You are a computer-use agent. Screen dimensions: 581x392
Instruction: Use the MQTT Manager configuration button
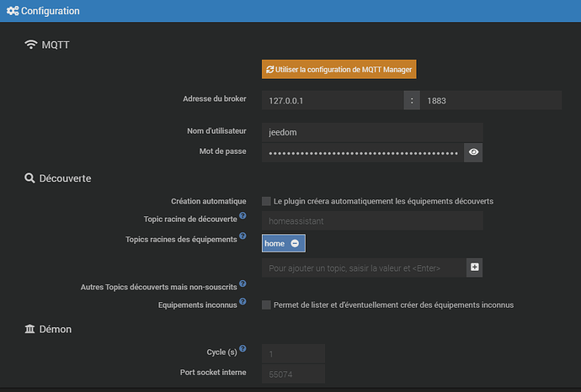click(x=339, y=69)
